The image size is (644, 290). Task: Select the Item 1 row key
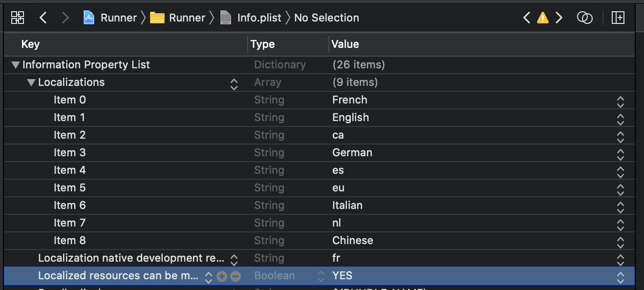coord(69,118)
